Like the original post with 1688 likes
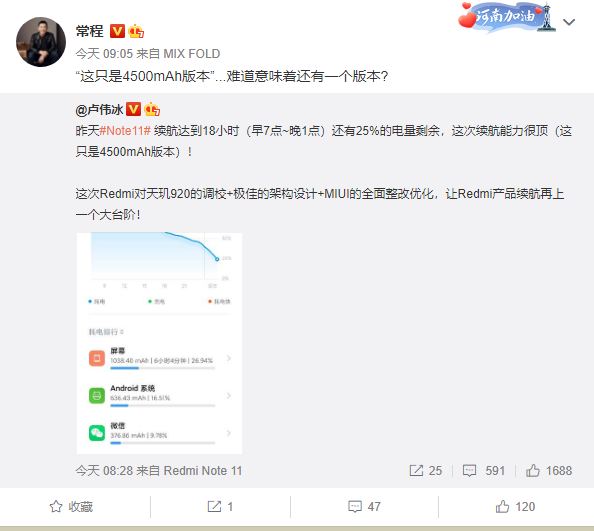Image resolution: width=594 pixels, height=531 pixels. tap(549, 471)
